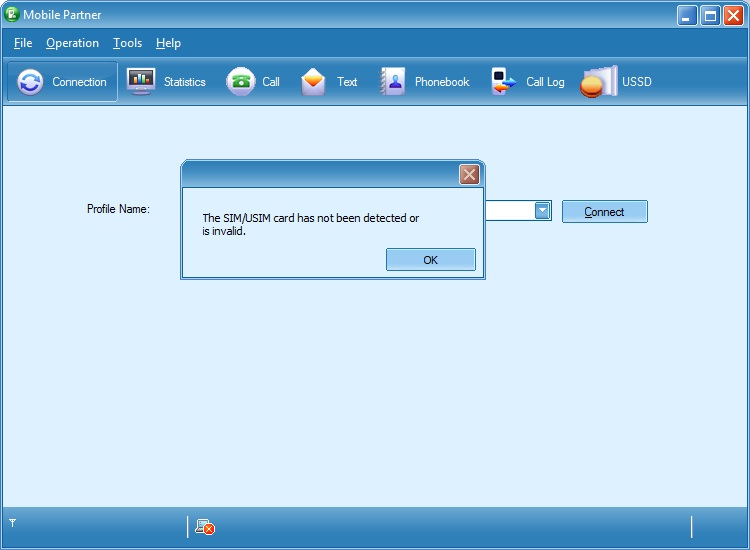Click the green Call phone icon
The width and height of the screenshot is (750, 550).
(240, 82)
